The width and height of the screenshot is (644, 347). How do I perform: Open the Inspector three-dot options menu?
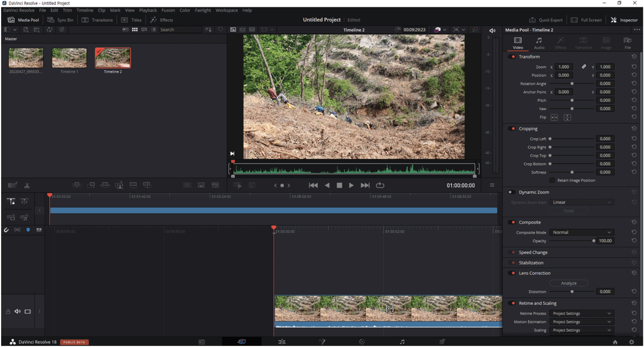(x=637, y=30)
